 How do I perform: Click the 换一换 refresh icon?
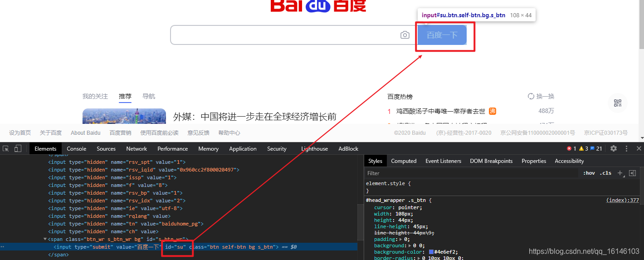point(531,96)
